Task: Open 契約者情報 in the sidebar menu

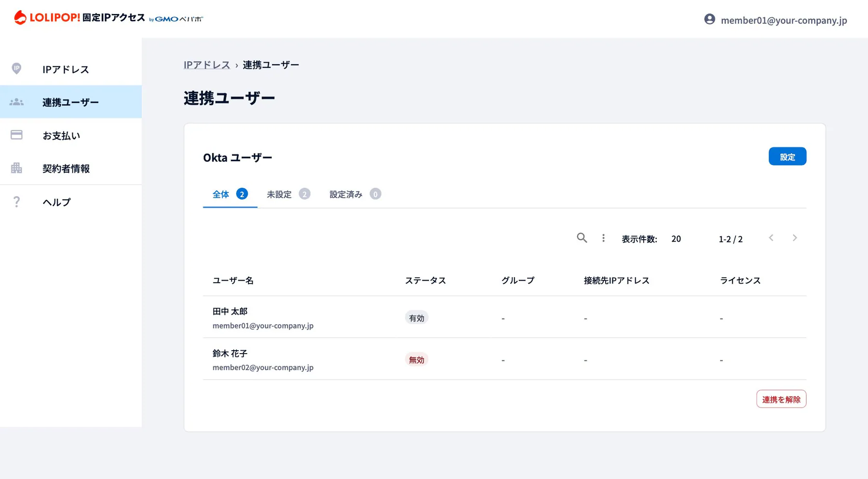Action: pos(71,168)
